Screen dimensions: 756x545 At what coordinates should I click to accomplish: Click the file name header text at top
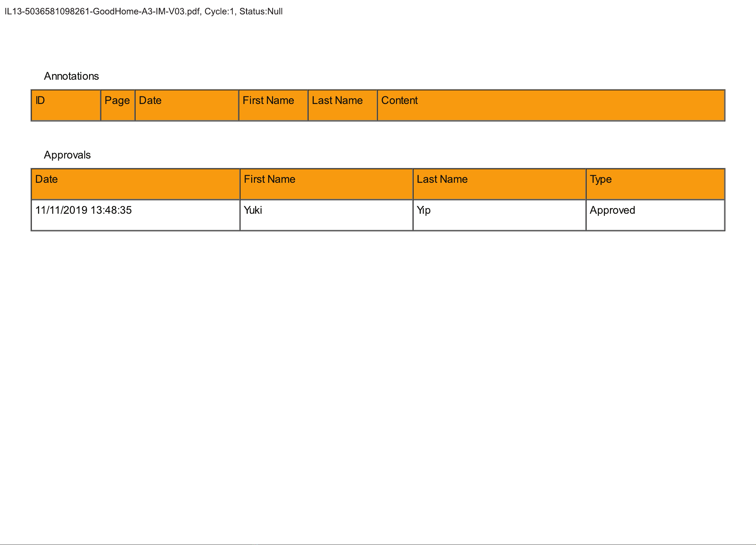143,11
